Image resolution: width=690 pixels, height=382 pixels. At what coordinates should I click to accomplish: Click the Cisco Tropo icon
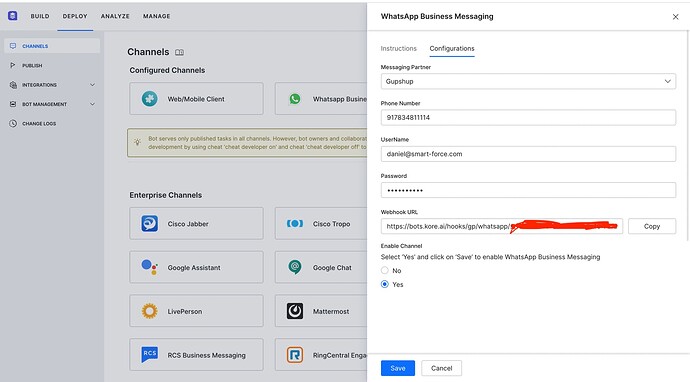294,224
